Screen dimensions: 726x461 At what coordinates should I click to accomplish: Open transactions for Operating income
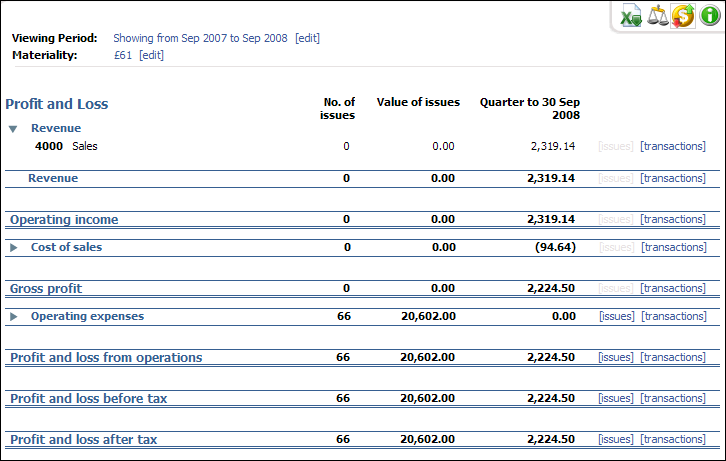672,219
